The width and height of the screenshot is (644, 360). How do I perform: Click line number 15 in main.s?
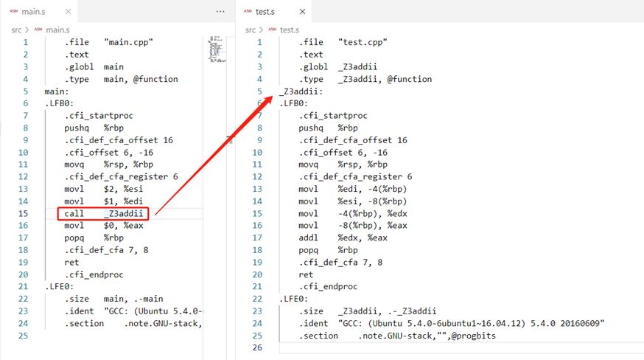point(23,213)
